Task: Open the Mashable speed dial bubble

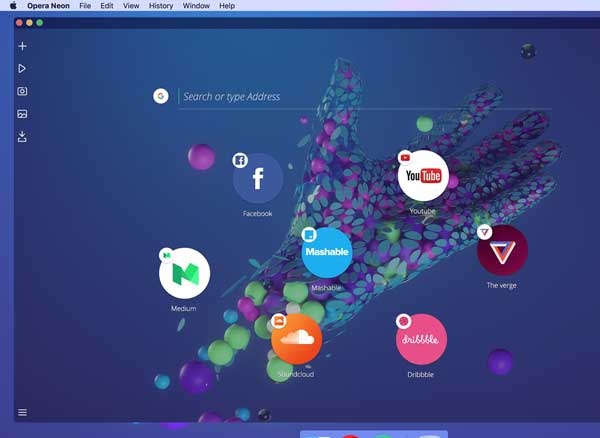Action: pyautogui.click(x=327, y=252)
